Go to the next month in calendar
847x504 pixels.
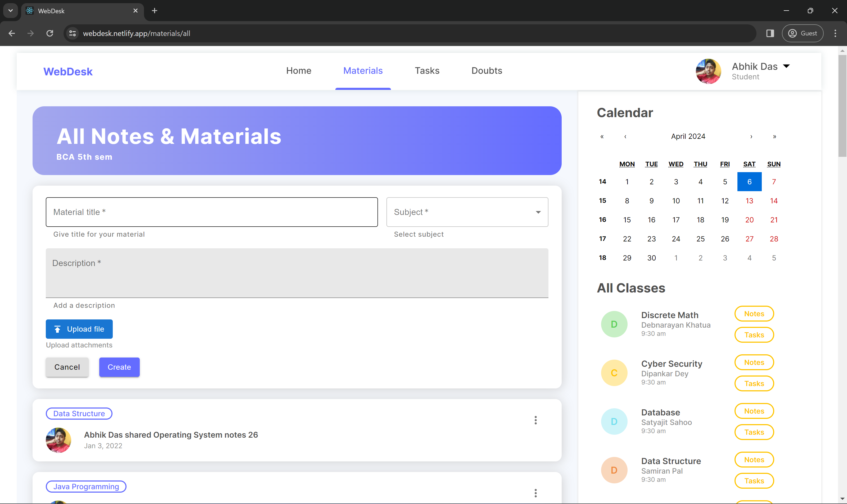[751, 136]
